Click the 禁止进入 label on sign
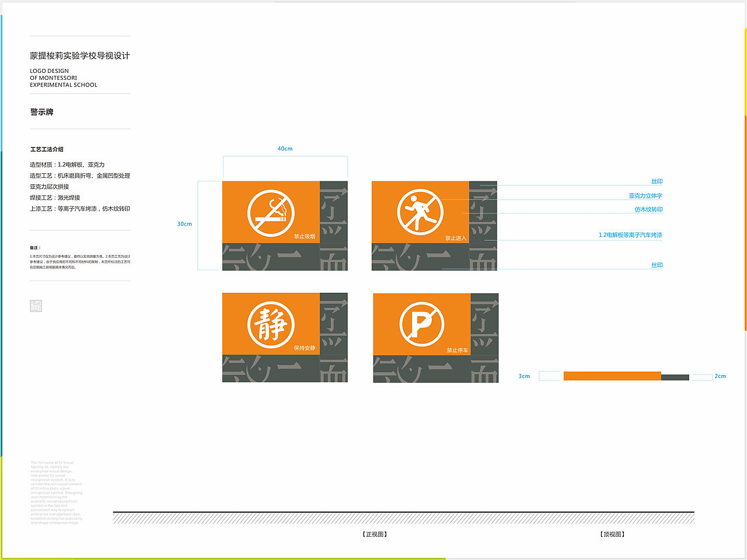Viewport: 747px width, 560px height. point(456,238)
